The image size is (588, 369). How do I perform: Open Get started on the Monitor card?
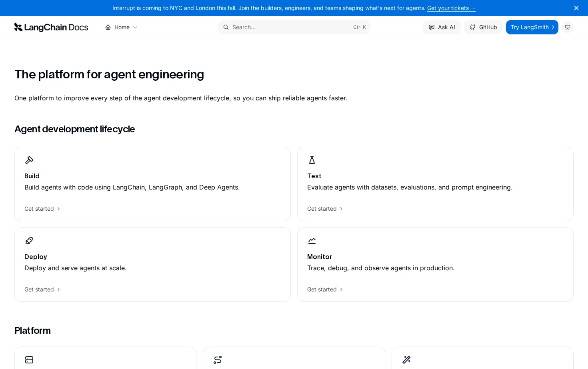tap(325, 289)
